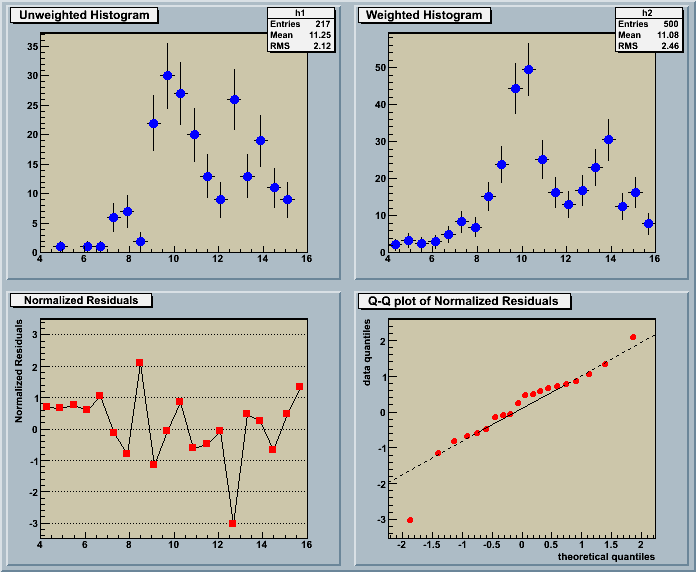Click the topmost red dot in Q-Q plot
Screen dimensions: 696x572
point(632,337)
